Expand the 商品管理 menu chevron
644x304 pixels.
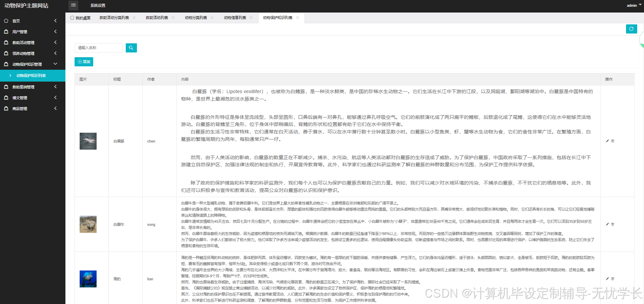(55, 108)
